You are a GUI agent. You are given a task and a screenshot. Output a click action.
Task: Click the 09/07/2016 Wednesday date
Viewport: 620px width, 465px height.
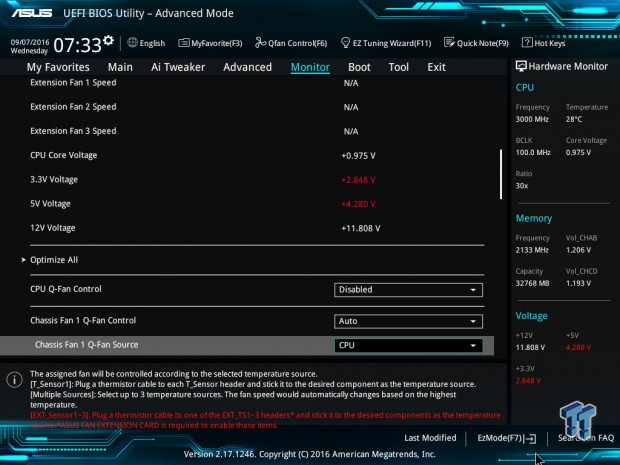point(30,46)
